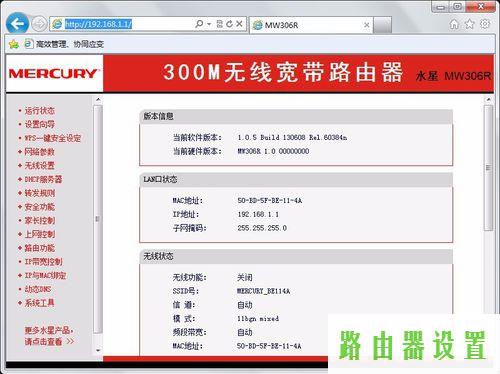Click the search magnifier icon in address bar
The height and width of the screenshot is (374, 500).
[199, 24]
